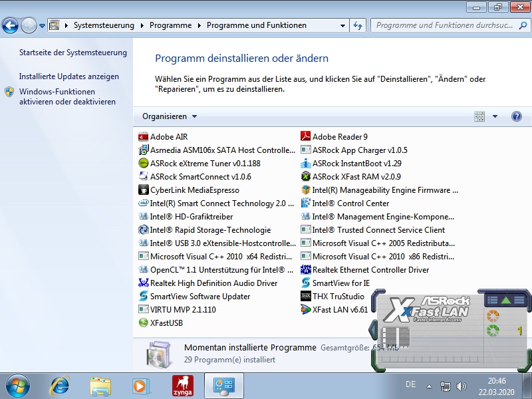Click the XFastUSB icon
Screen dimensions: 532x399
pyautogui.click(x=143, y=323)
